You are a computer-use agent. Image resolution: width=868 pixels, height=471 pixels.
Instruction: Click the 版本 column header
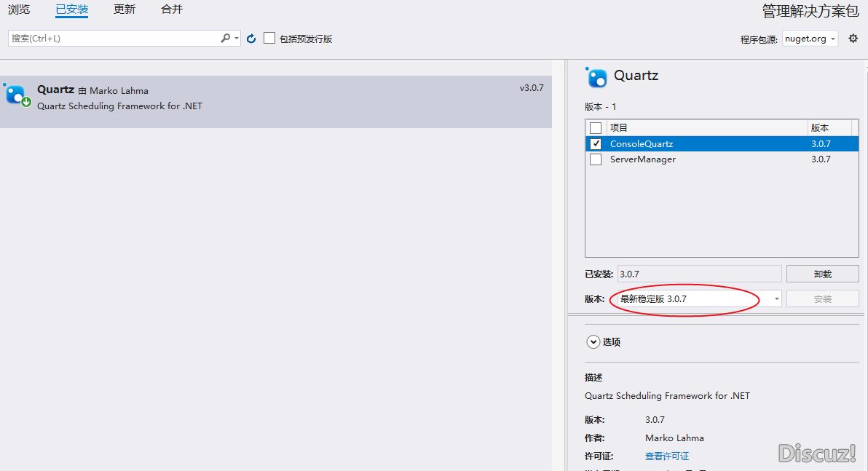coord(829,128)
